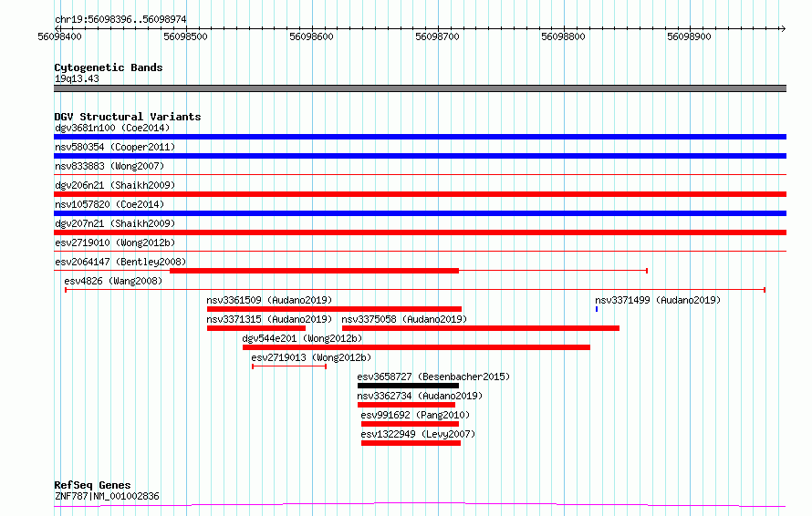
Task: Open the nsv3361509 (Audano2019) label
Action: pos(269,300)
